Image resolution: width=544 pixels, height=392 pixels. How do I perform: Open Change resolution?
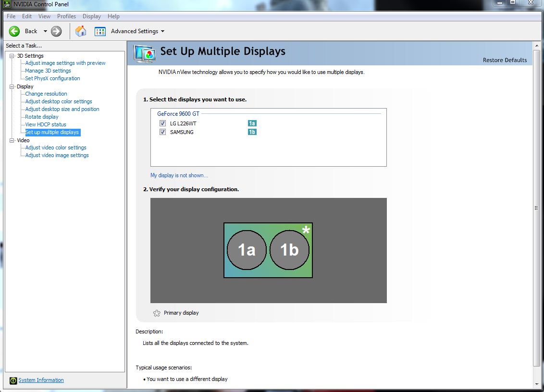46,94
